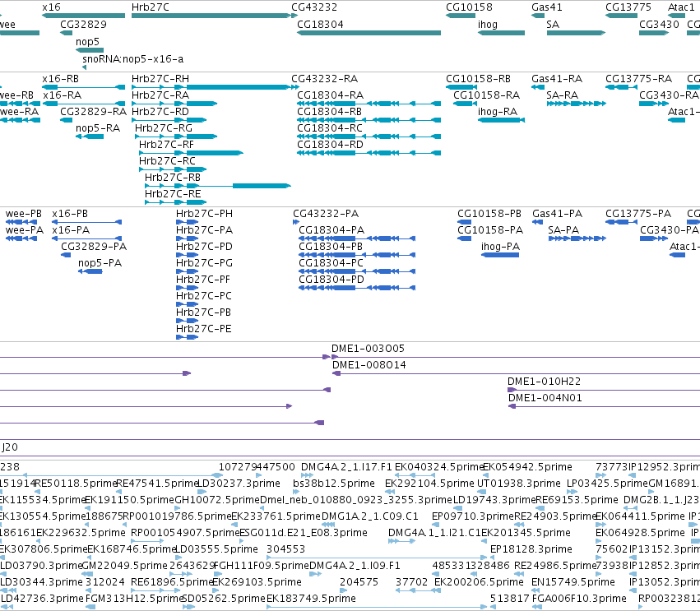Select the CG13775 gene label
The width and height of the screenshot is (700, 611).
coord(628,7)
